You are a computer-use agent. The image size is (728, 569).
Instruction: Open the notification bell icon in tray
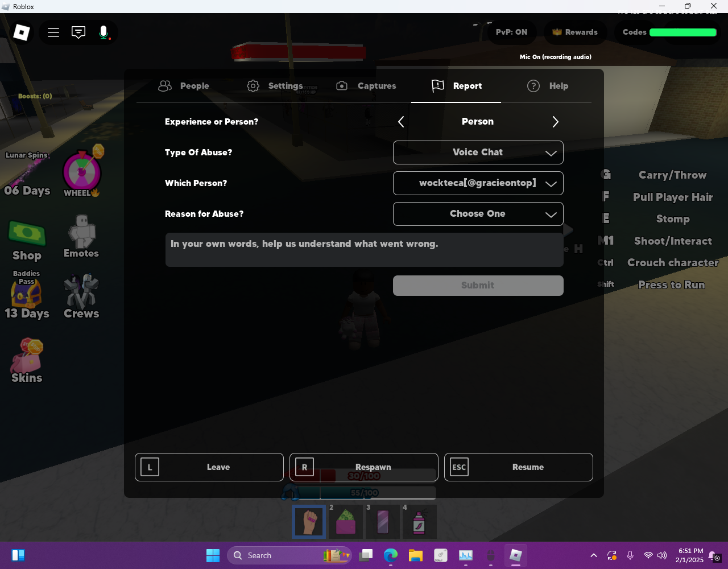coord(715,556)
